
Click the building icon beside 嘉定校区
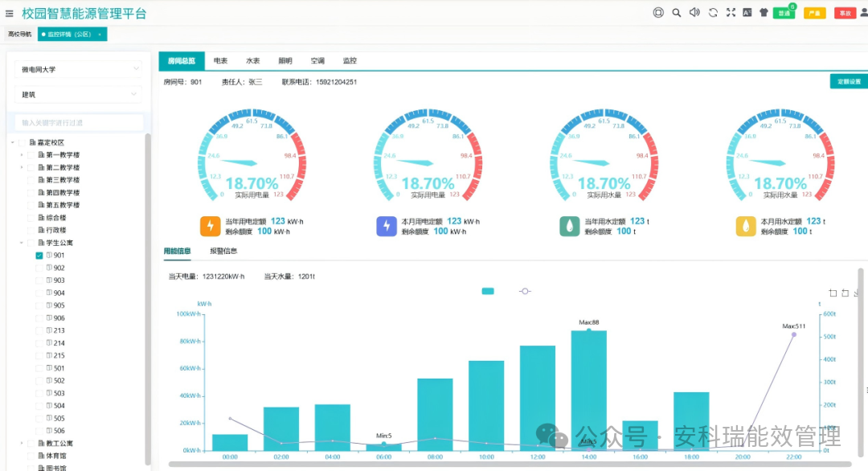coord(33,142)
